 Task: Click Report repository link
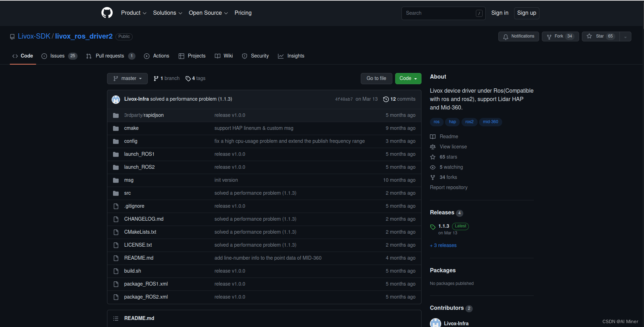(x=449, y=188)
